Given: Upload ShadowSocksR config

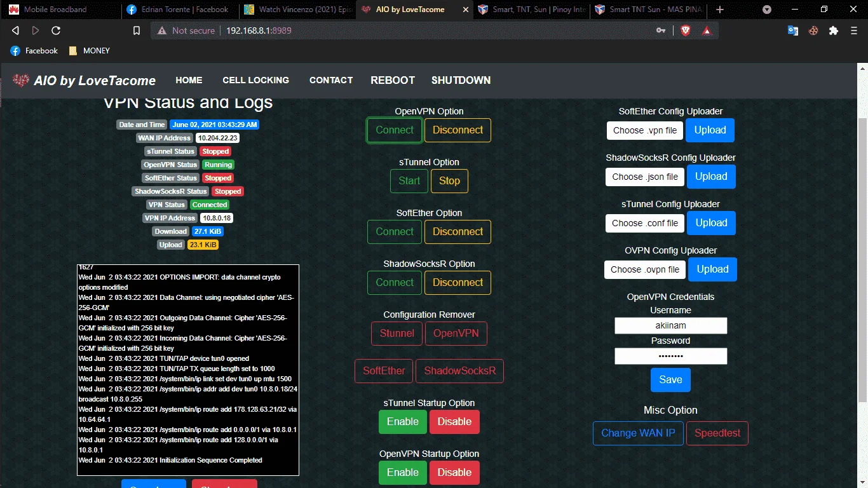Looking at the screenshot, I should coord(711,177).
